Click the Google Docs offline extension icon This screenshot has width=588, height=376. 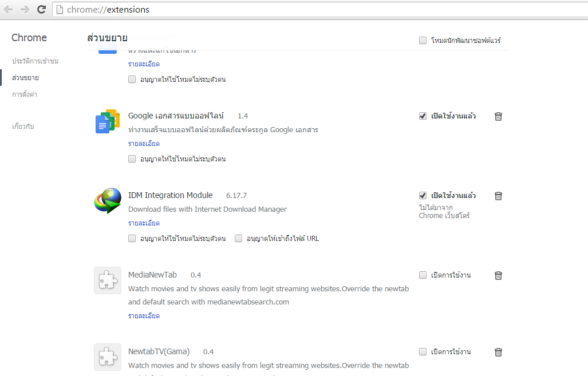pyautogui.click(x=108, y=121)
